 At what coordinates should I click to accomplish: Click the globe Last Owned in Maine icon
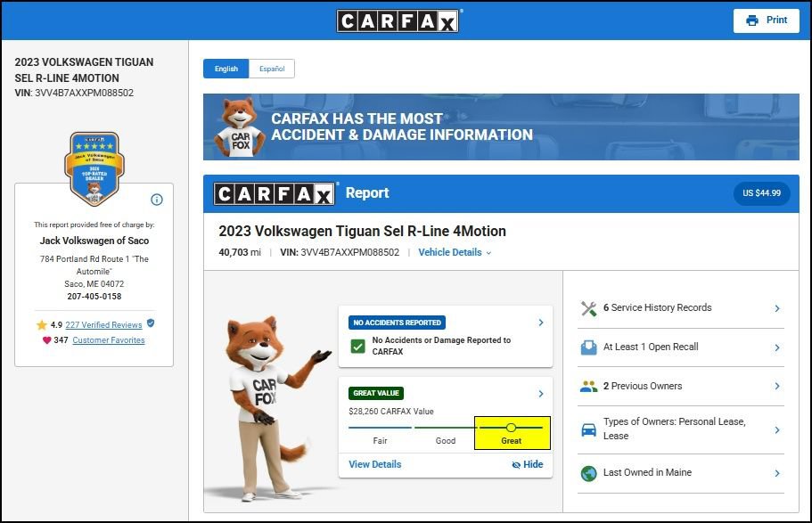(589, 473)
